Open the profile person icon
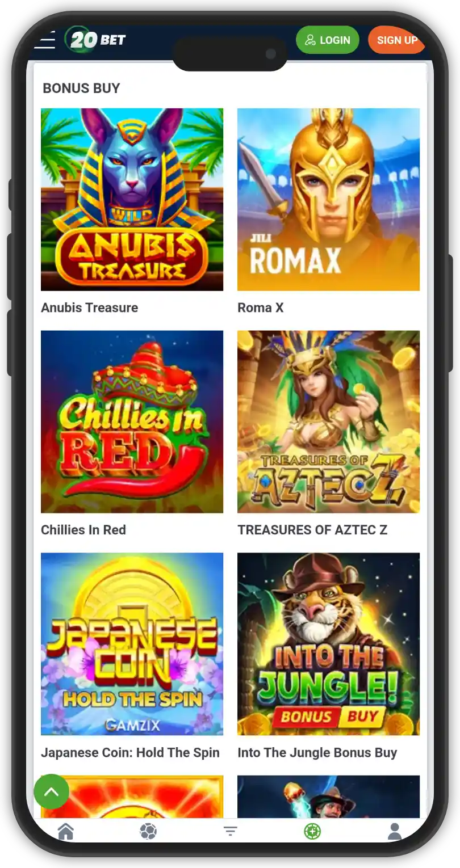Viewport: 460px width, 868px height. coord(395,832)
